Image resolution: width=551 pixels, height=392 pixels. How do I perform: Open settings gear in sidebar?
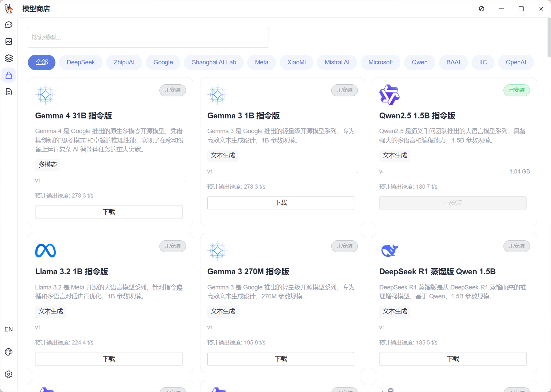[9, 374]
